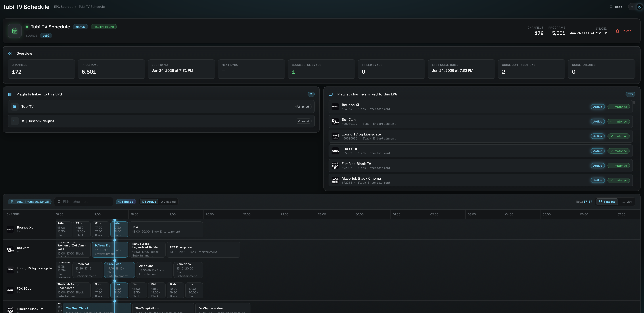Click the Playlists linked list icon

click(10, 94)
